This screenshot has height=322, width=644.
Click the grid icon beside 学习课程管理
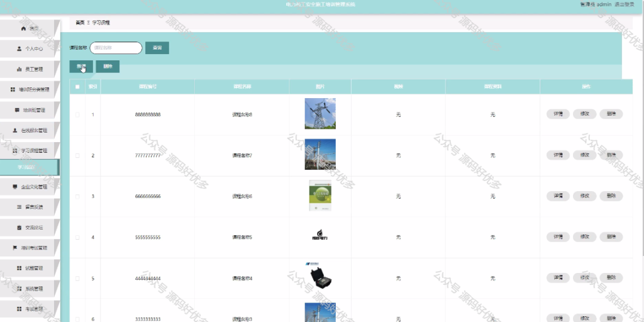(15, 151)
